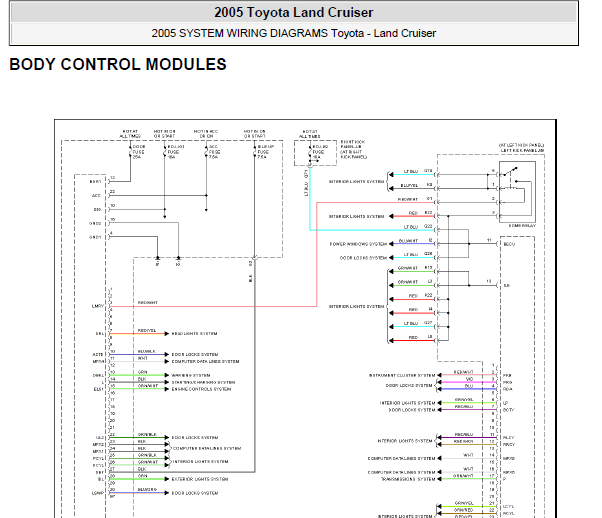Click the "POWER WINDOWS SYSTEM" arrowhead
602x518 pixels.
pos(391,244)
